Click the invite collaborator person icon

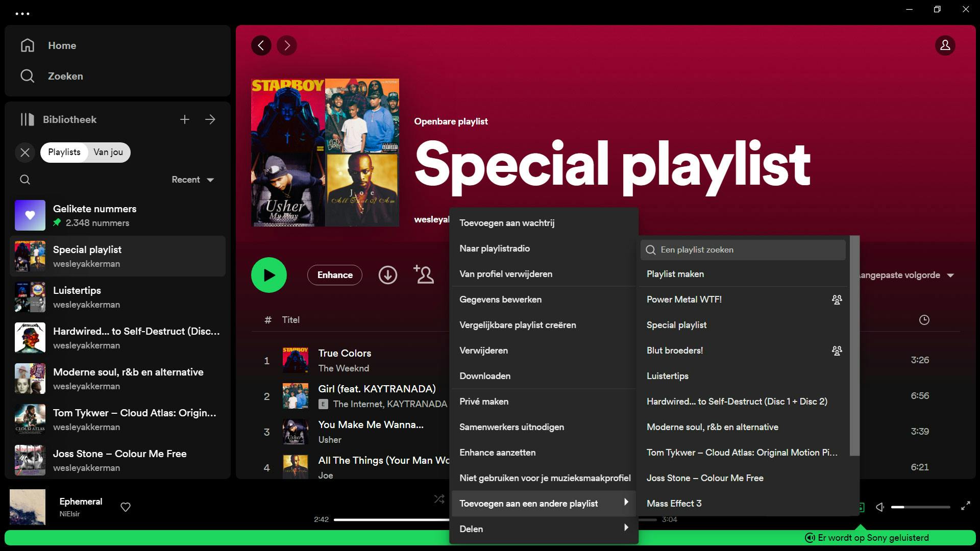coord(424,274)
